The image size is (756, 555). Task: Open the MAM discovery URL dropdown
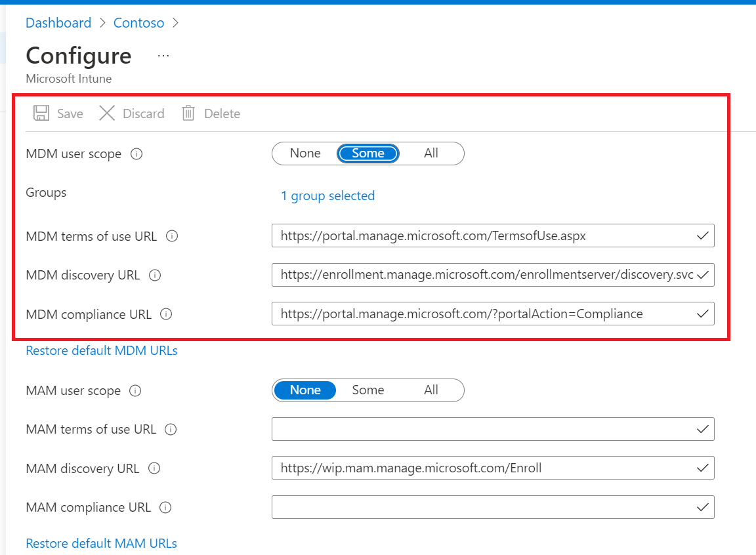(703, 468)
